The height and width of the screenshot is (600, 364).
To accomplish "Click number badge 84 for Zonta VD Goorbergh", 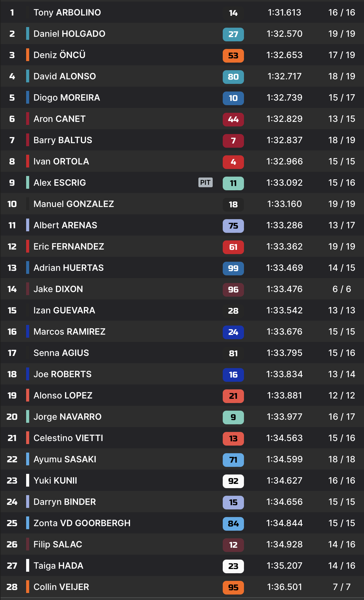I will click(233, 523).
